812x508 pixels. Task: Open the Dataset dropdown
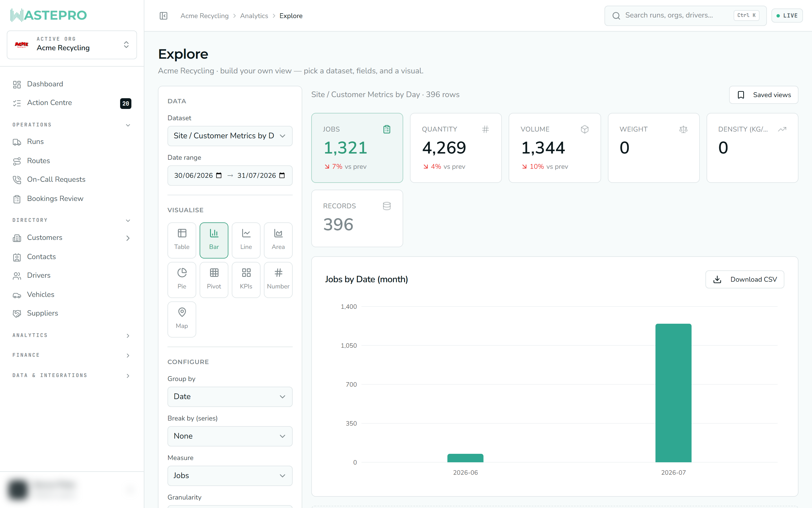tap(230, 136)
